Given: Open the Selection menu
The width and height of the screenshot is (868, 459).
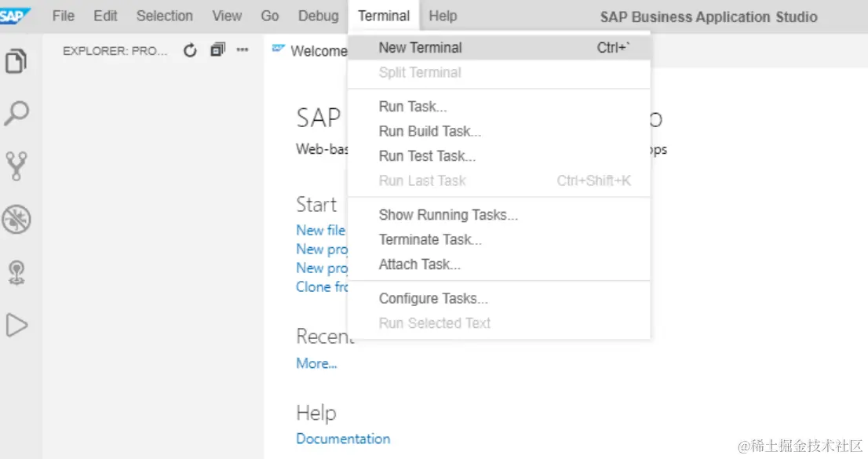Looking at the screenshot, I should point(164,16).
